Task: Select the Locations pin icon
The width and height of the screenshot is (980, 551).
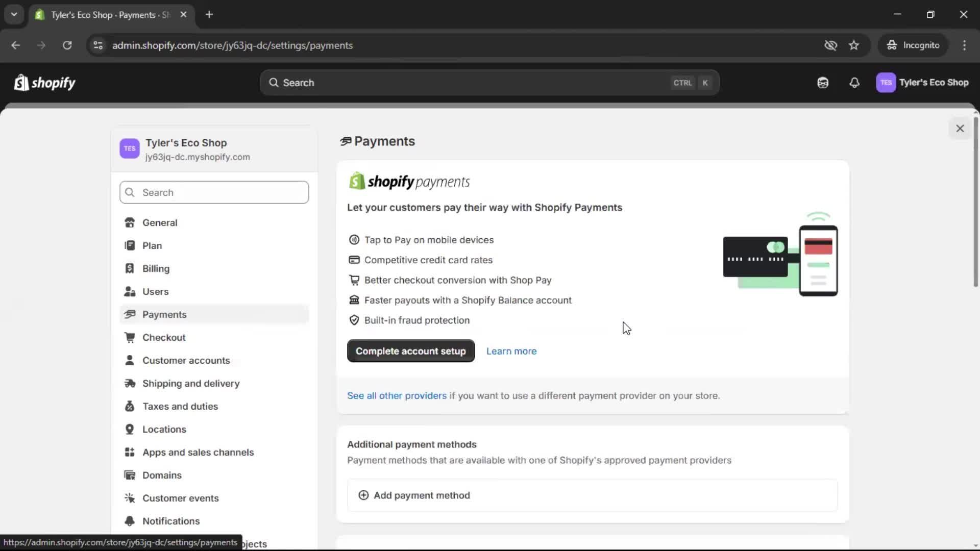Action: click(x=130, y=429)
